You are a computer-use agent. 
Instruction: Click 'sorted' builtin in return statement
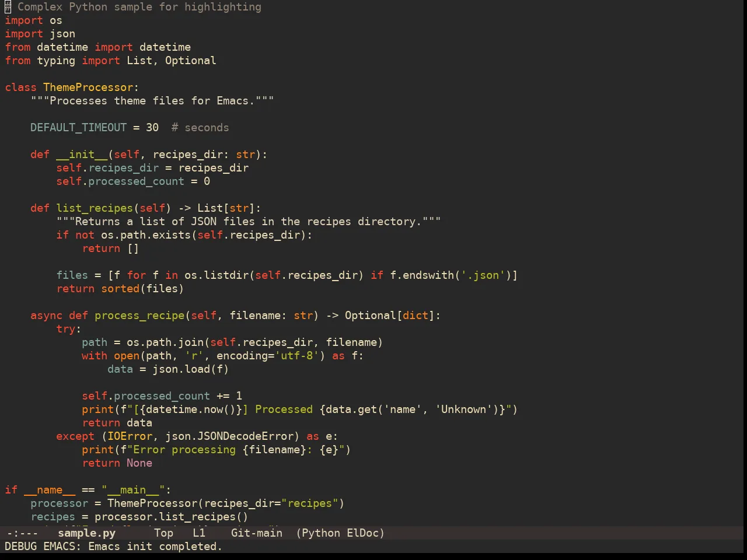(120, 288)
